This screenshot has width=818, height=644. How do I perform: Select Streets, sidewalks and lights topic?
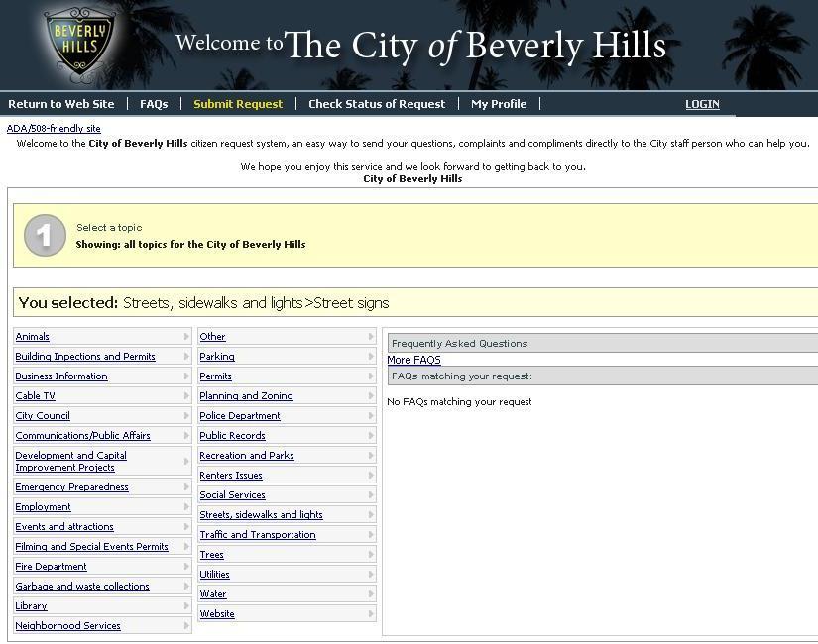261,515
